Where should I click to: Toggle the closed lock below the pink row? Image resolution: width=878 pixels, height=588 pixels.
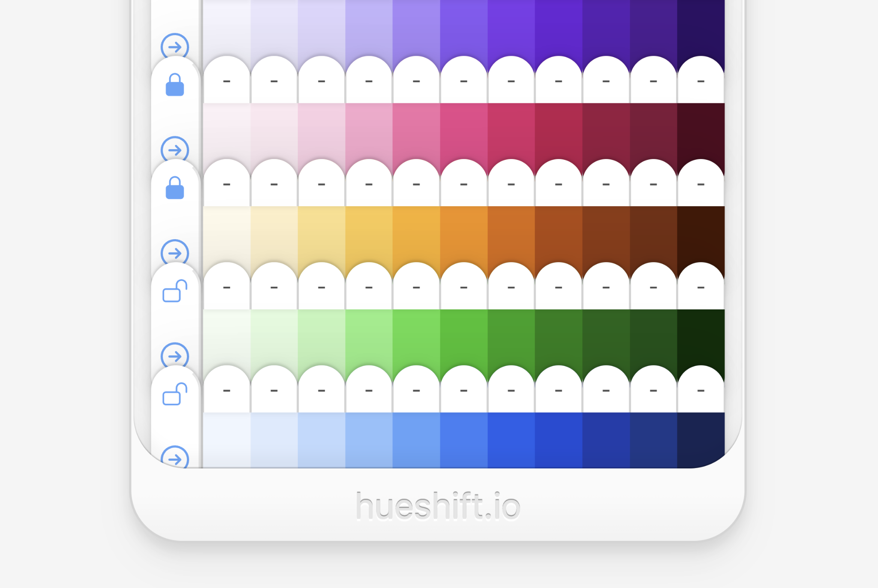175,188
